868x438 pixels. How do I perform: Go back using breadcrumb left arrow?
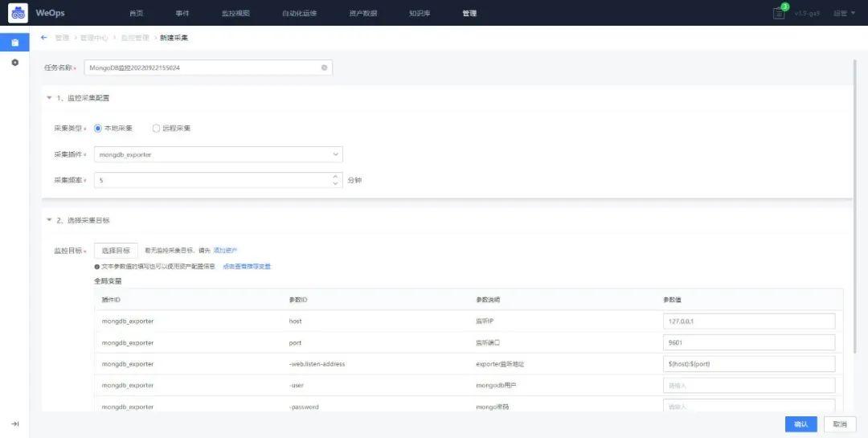tap(44, 38)
